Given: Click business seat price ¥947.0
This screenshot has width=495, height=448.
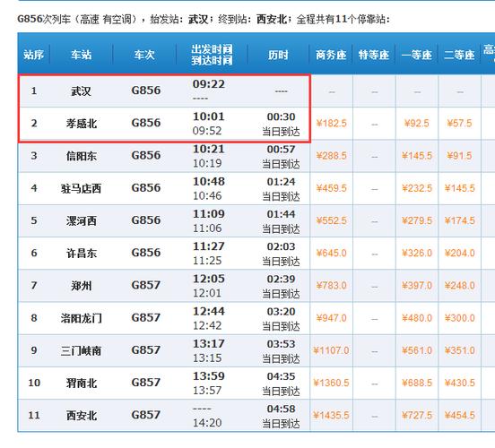Looking at the screenshot, I should click(331, 318).
